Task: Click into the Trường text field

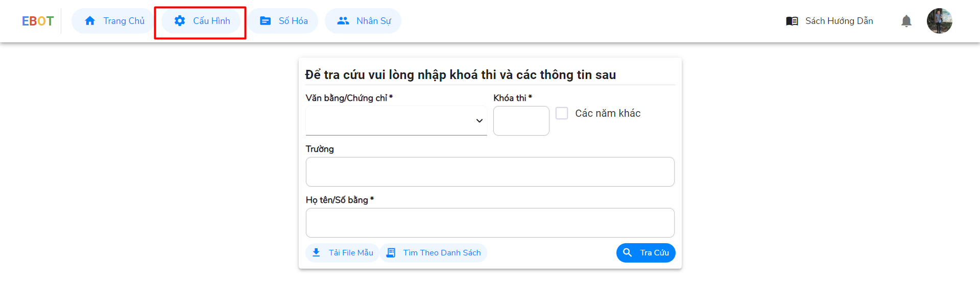Action: pyautogui.click(x=490, y=172)
